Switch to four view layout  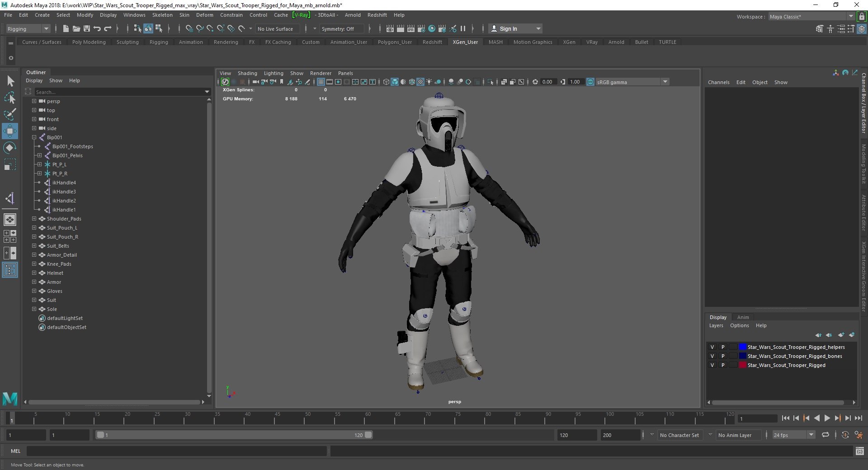(10, 236)
